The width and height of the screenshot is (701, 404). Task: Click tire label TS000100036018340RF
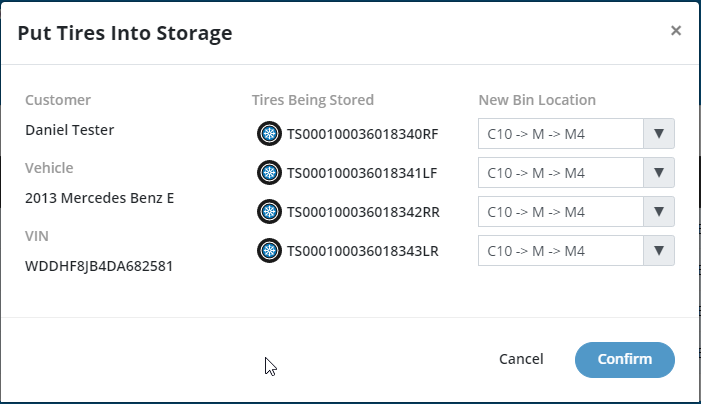coord(363,134)
